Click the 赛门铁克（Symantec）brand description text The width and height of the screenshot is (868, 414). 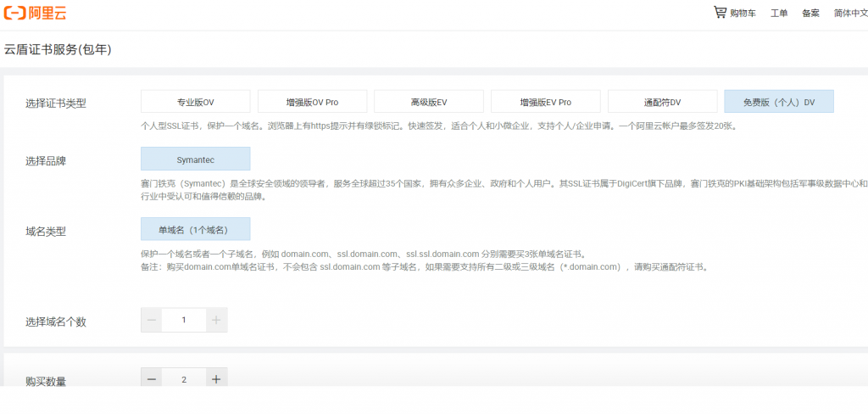point(504,190)
